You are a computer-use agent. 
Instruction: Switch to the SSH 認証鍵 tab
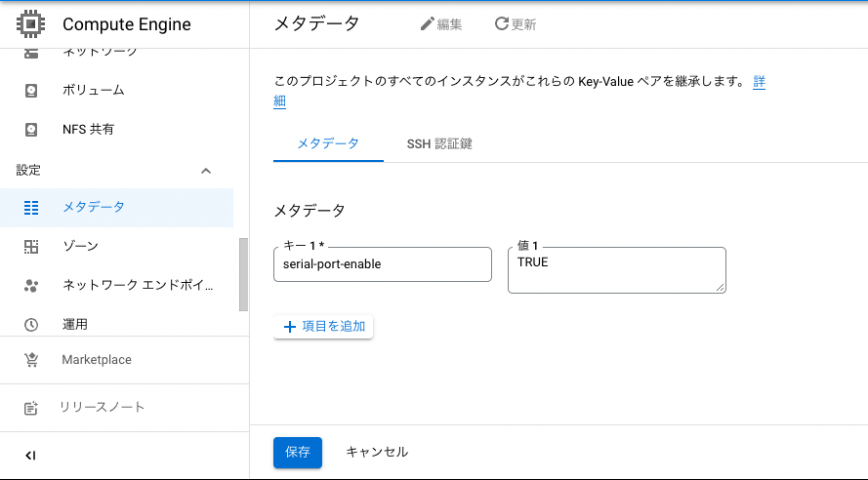tap(439, 143)
